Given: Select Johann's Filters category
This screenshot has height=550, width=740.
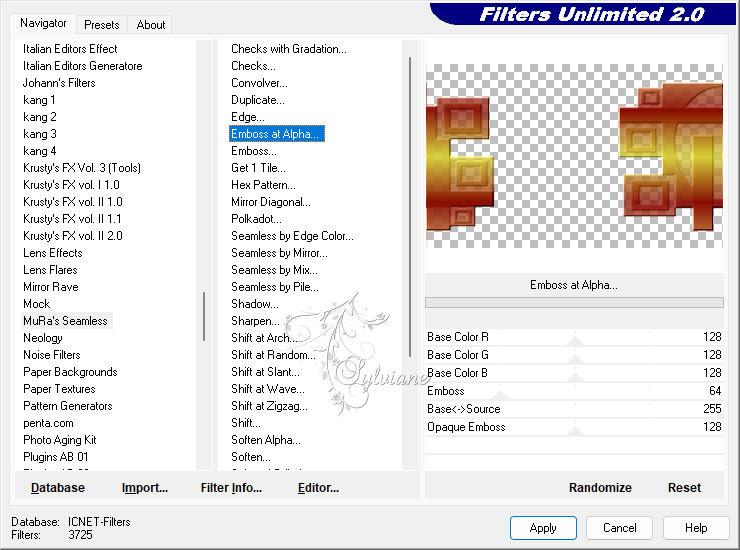Looking at the screenshot, I should tap(59, 83).
